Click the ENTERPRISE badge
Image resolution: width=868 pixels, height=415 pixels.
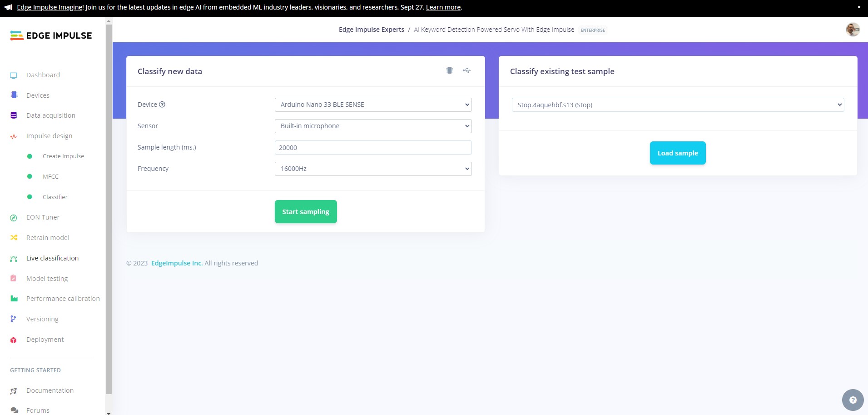point(593,30)
